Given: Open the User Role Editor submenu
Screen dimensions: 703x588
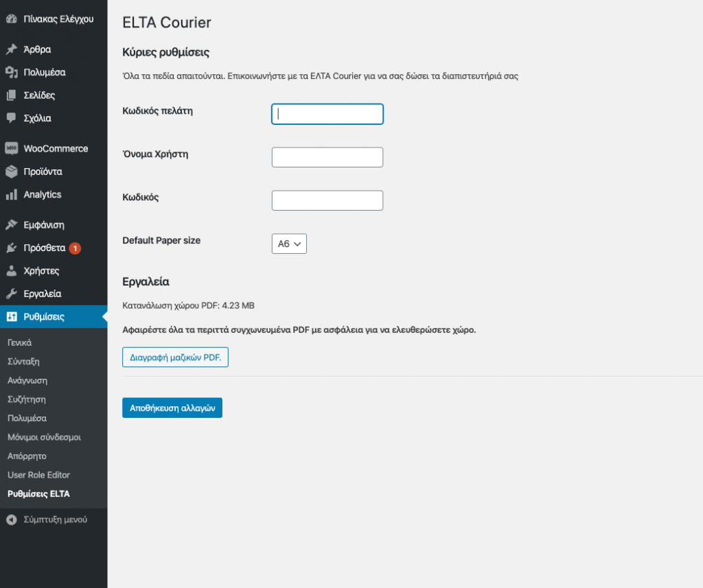Looking at the screenshot, I should click(38, 475).
